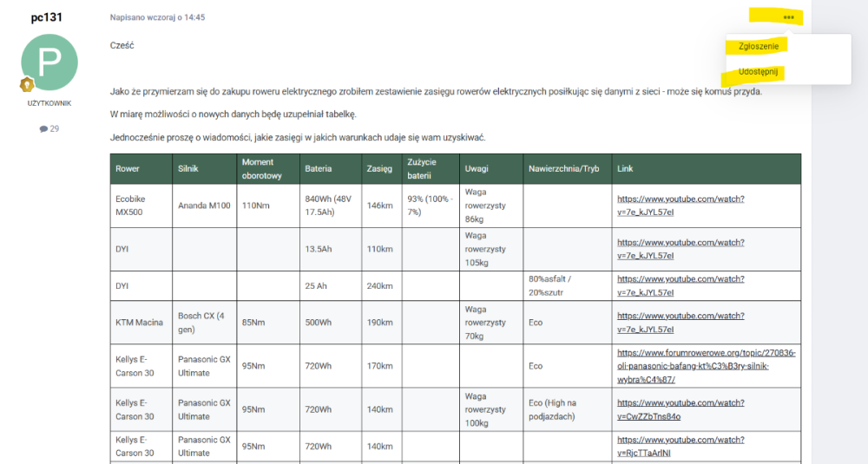Image resolution: width=868 pixels, height=464 pixels.
Task: Select the '13.5Ah' battery cell
Action: (331, 250)
